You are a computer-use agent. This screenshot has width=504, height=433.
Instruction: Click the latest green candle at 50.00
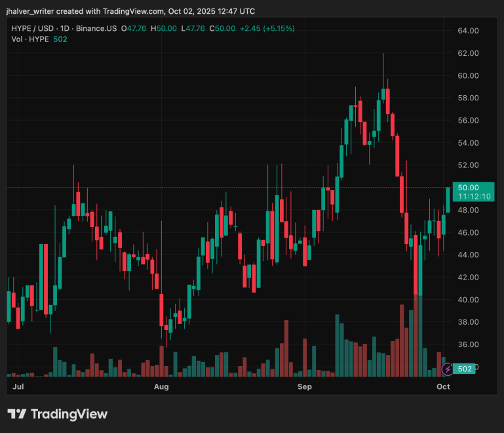448,199
